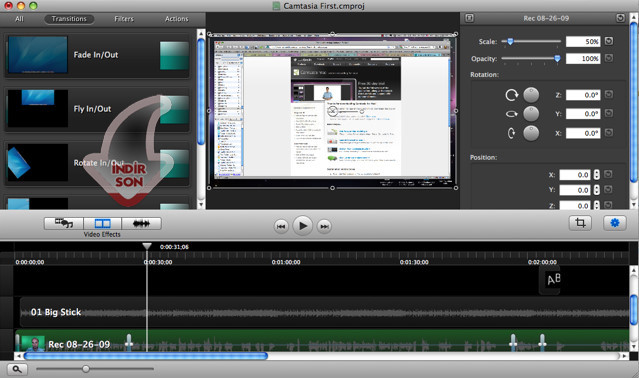Click the timeline magnifier zoom button
639x378 pixels.
pyautogui.click(x=17, y=369)
